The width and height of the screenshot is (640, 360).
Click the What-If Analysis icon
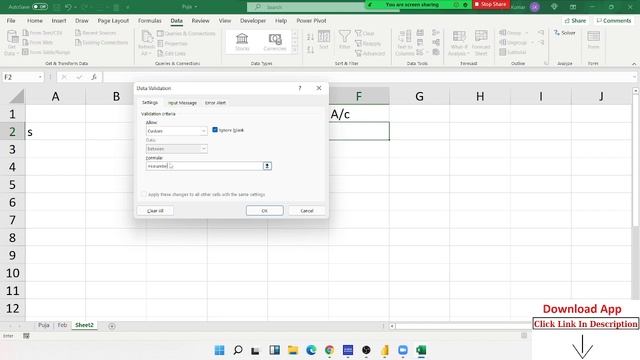pyautogui.click(x=459, y=37)
